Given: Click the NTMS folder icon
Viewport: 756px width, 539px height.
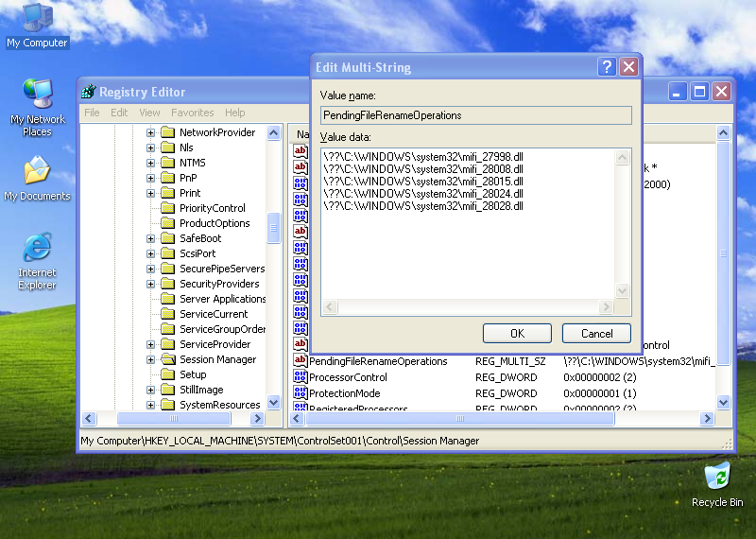Looking at the screenshot, I should [167, 163].
